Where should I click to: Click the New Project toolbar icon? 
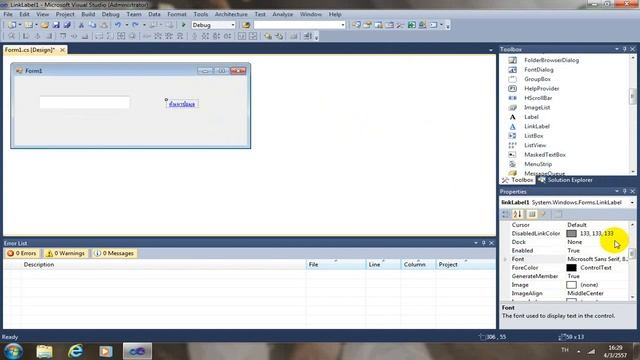click(12, 25)
